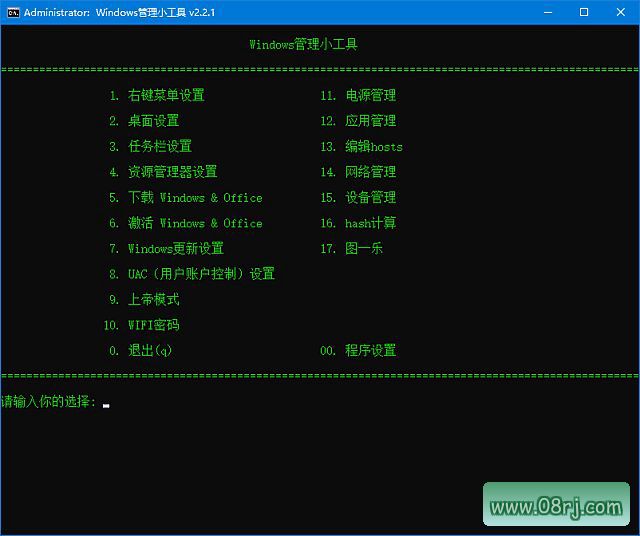Screen dimensions: 640x536
Task: Click the 编辑hosts option
Action: tap(374, 147)
